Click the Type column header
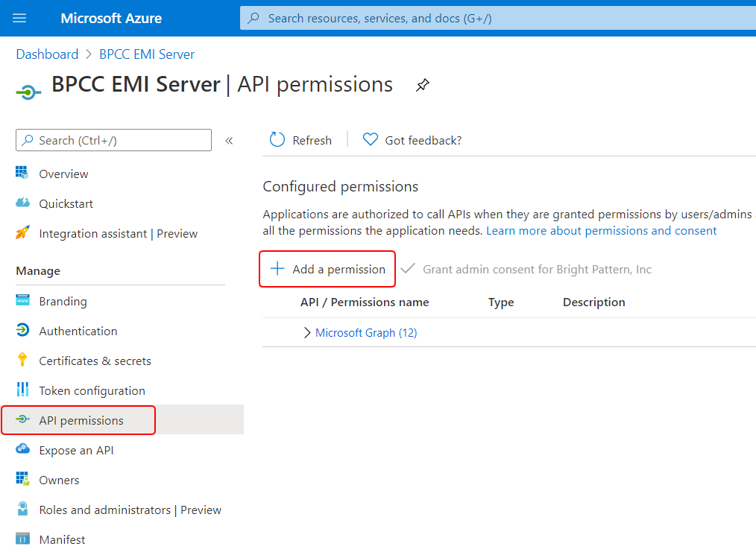 tap(501, 302)
